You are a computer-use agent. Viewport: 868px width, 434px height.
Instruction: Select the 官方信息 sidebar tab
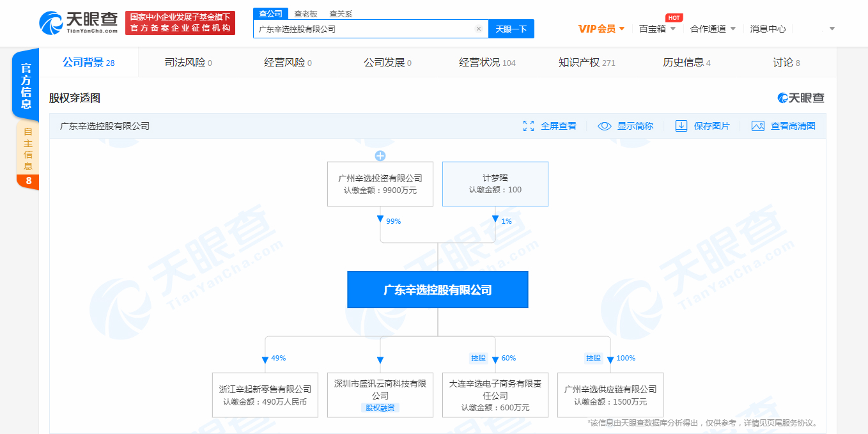(x=25, y=84)
